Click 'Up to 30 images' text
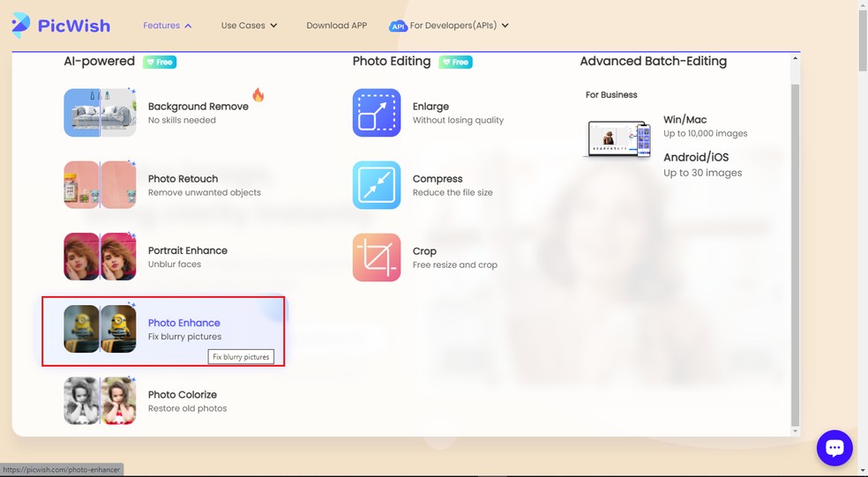The width and height of the screenshot is (868, 477). 702,173
